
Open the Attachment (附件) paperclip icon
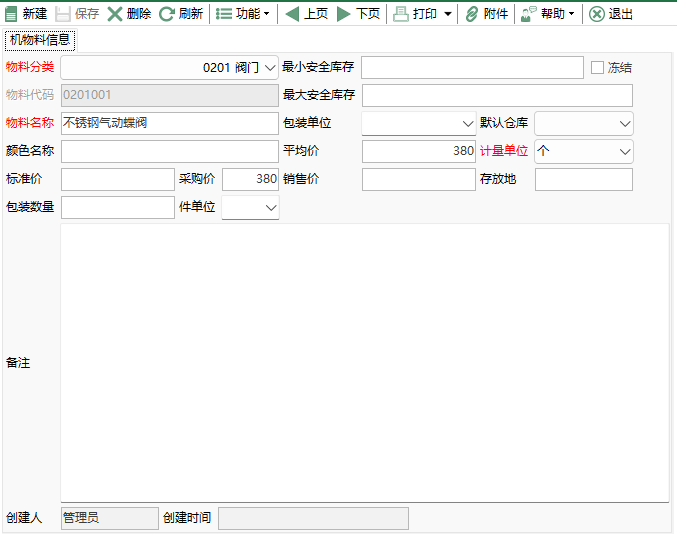tap(472, 14)
